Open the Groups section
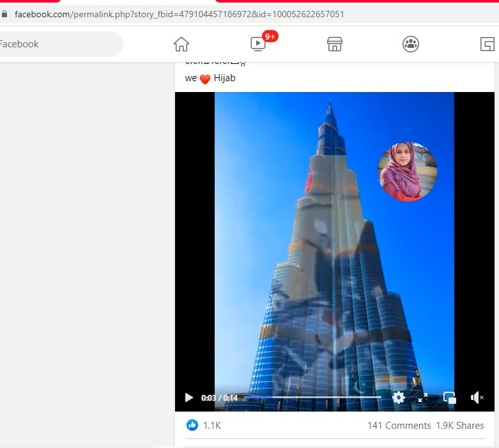 [411, 44]
